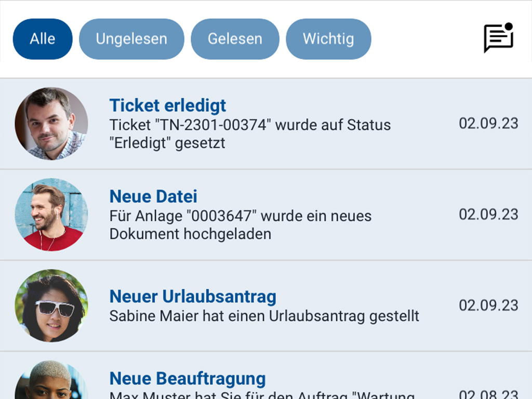This screenshot has width=532, height=399.
Task: Tap avatar of Ticket erledigt sender
Action: point(51,124)
